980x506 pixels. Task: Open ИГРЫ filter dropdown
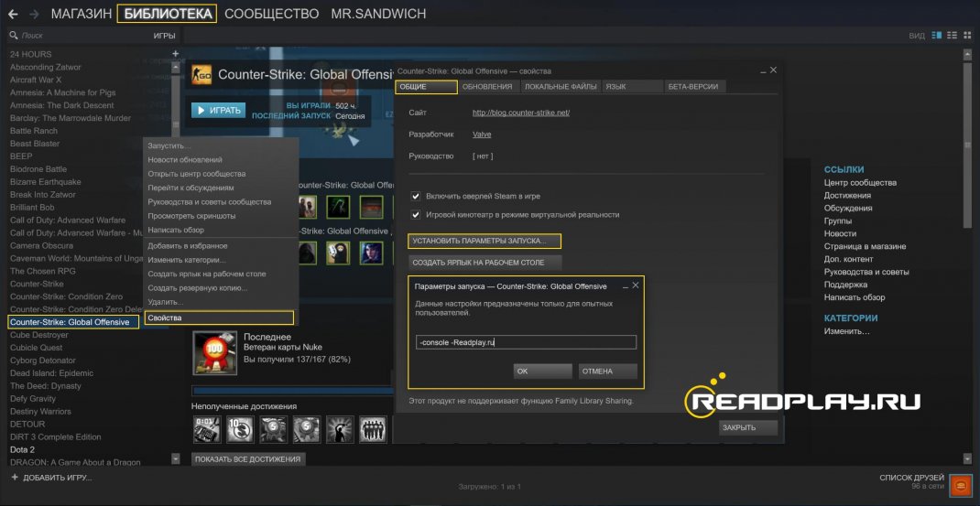(164, 36)
